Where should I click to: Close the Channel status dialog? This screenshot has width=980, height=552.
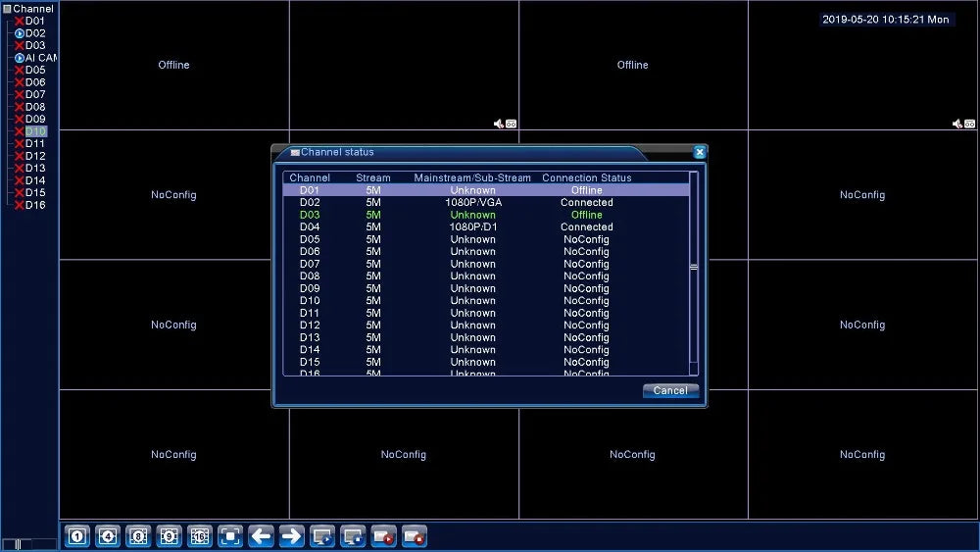coord(700,152)
